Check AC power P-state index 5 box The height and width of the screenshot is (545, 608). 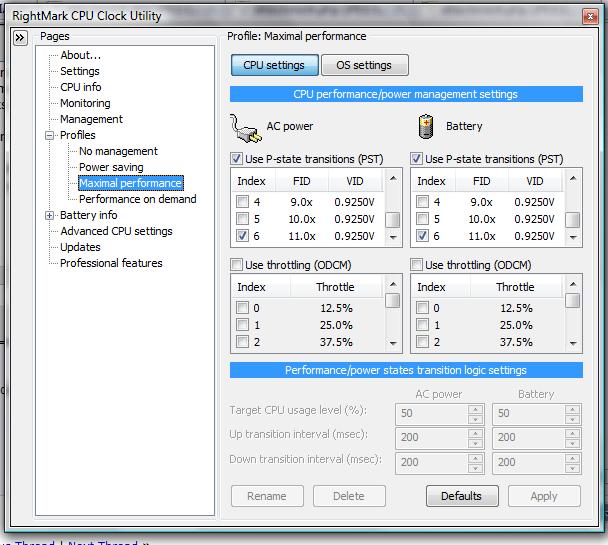point(242,219)
